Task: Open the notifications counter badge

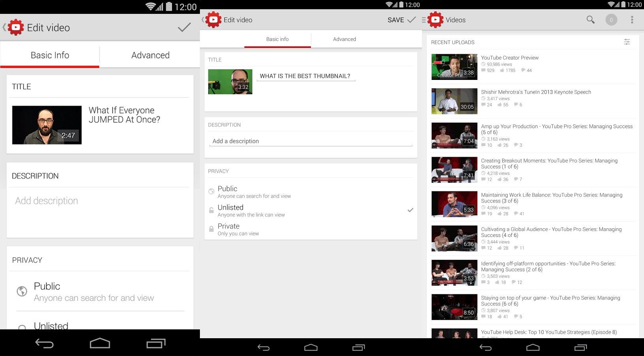Action: pos(611,20)
